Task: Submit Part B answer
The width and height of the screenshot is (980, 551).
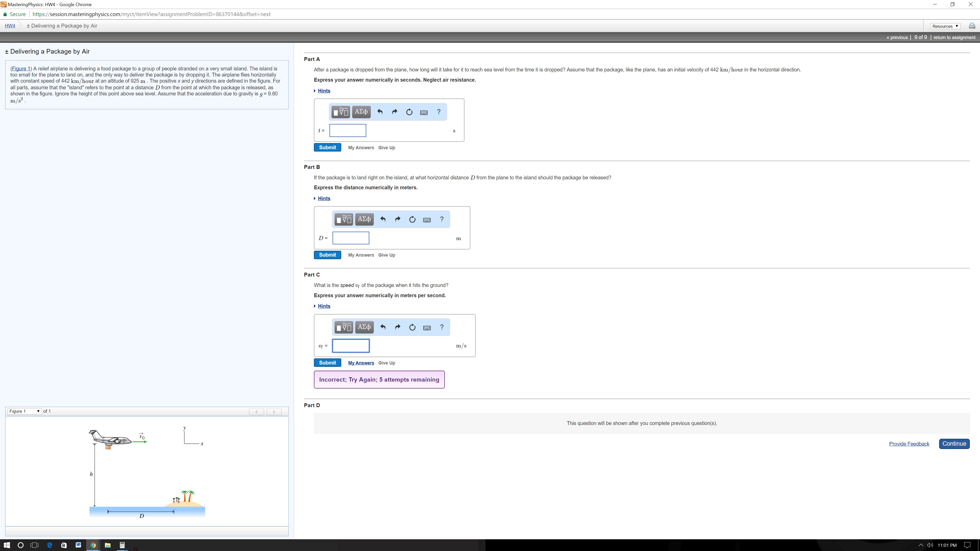Action: pos(327,255)
